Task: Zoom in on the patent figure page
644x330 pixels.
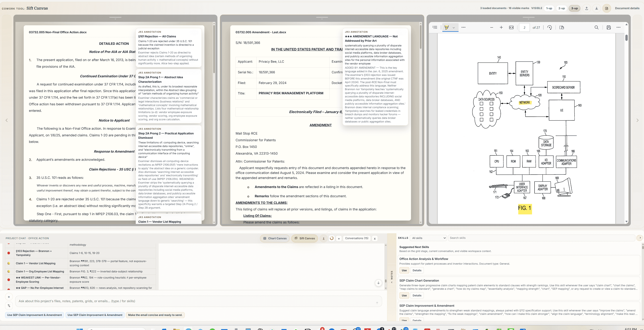Action: [501, 27]
